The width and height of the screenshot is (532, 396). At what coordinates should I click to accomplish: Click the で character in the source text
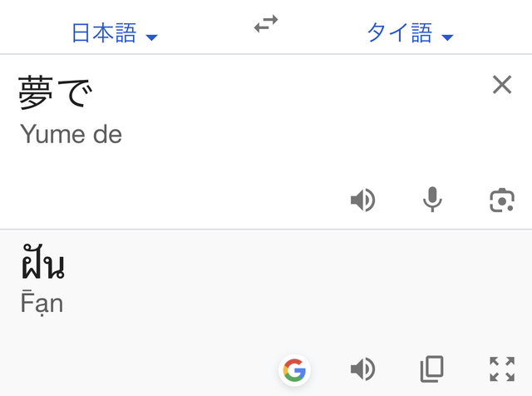pos(76,92)
